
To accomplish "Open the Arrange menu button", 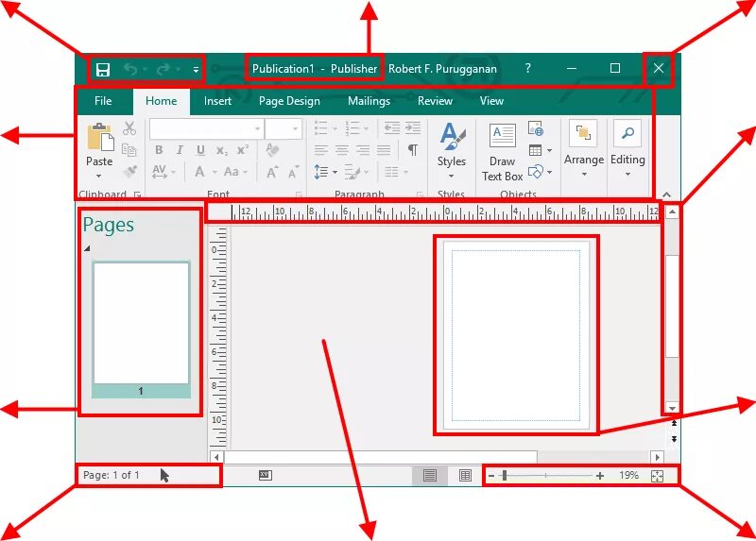I will click(x=584, y=149).
